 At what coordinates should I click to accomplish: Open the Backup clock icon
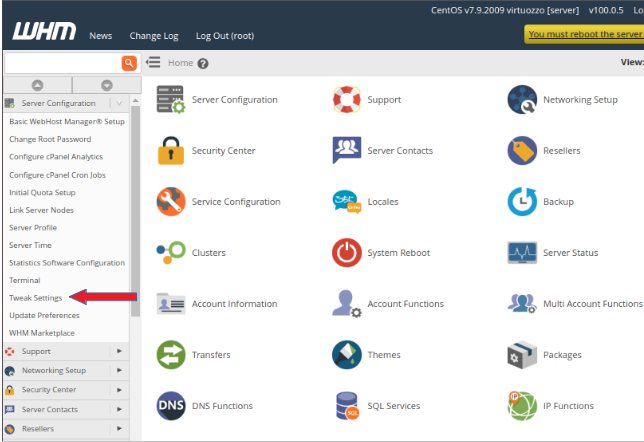(522, 202)
